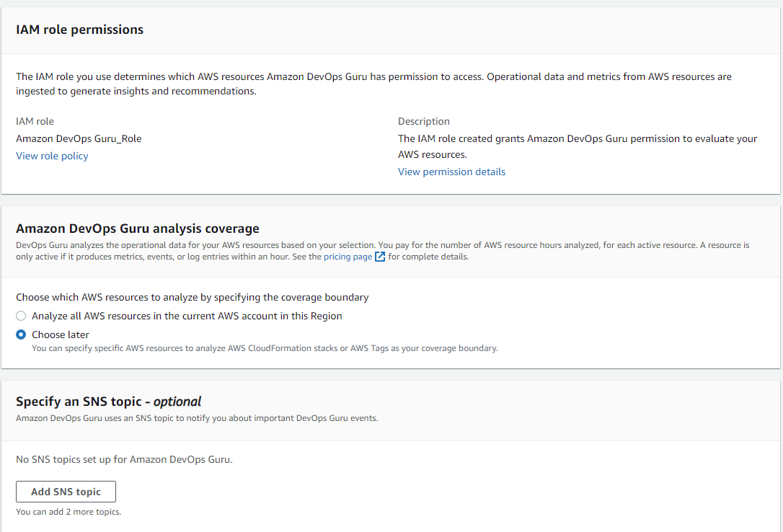Open the View permission details link

[x=451, y=172]
